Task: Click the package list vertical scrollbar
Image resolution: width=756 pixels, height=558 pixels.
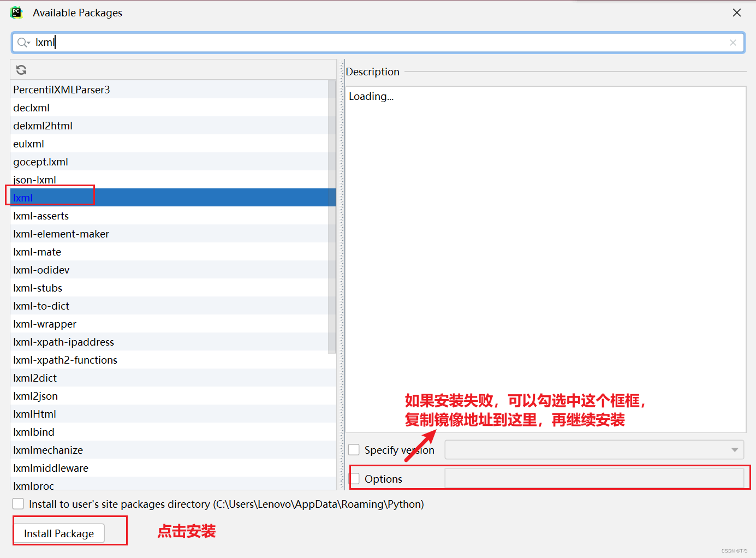Action: (332, 216)
